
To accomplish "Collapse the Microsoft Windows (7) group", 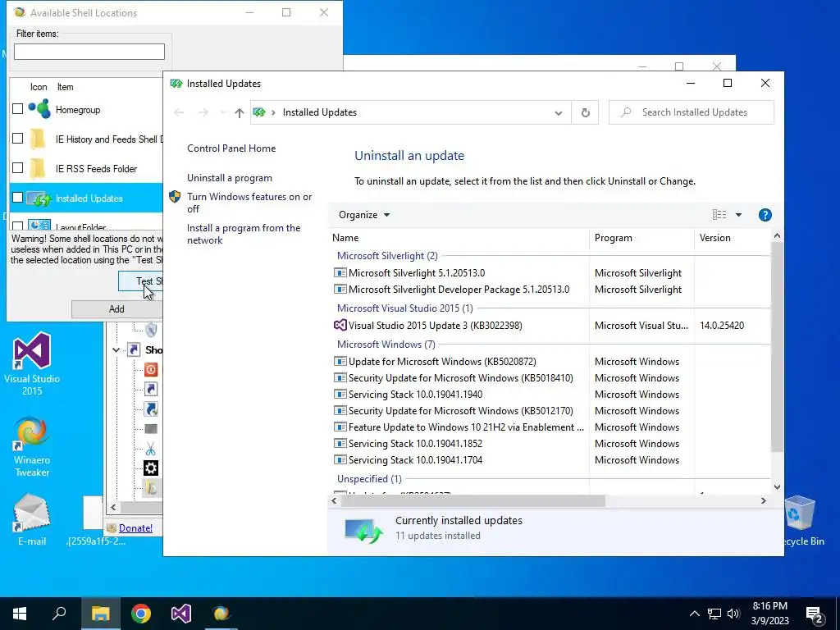I will coord(386,344).
